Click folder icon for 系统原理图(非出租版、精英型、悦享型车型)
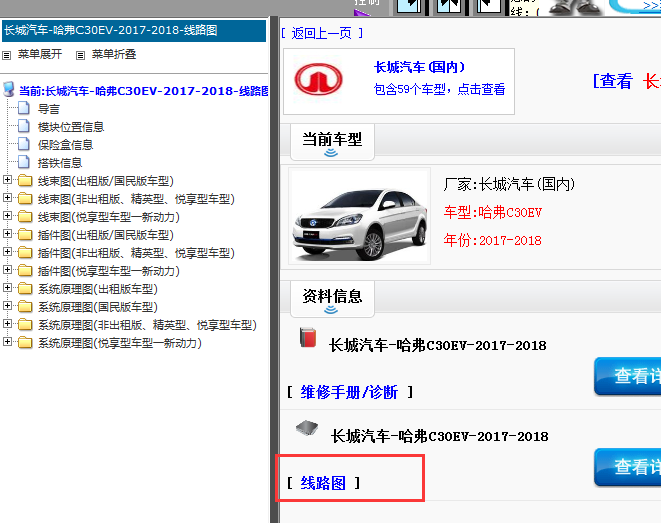661x523 pixels. click(x=25, y=325)
